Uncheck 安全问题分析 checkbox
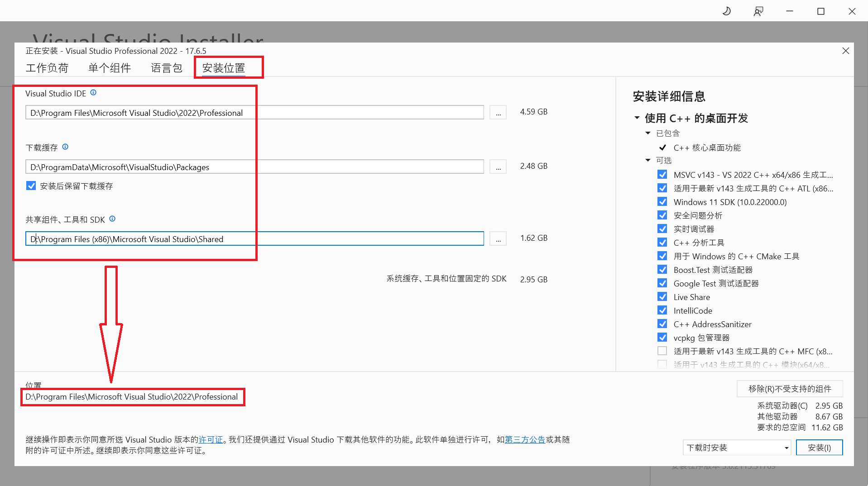 coord(662,215)
